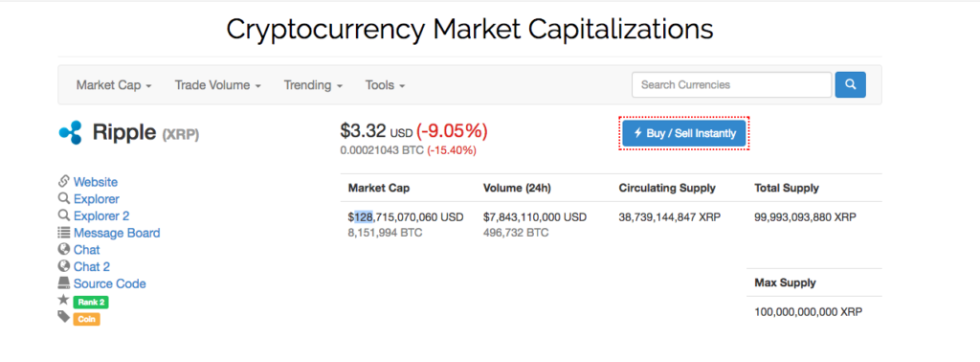Click the blue search magnifier button
980x362 pixels.
tap(850, 85)
